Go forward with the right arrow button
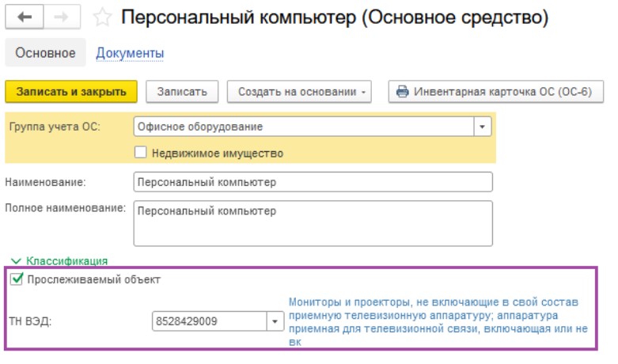Screen dimensions: 618x364 pos(62,17)
